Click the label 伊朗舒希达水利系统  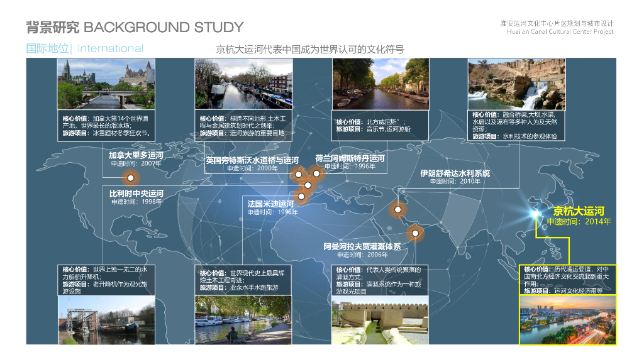pos(455,173)
